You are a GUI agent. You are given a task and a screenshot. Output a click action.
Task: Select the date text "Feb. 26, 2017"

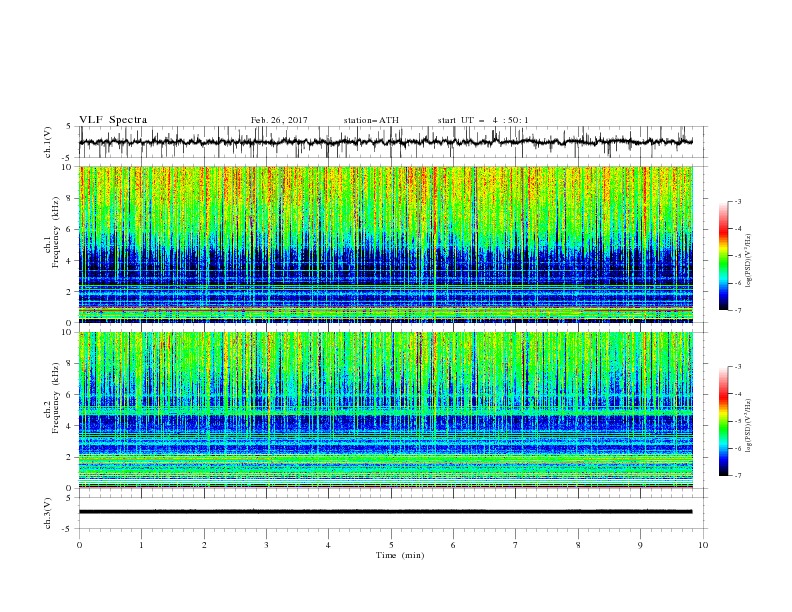[x=279, y=120]
